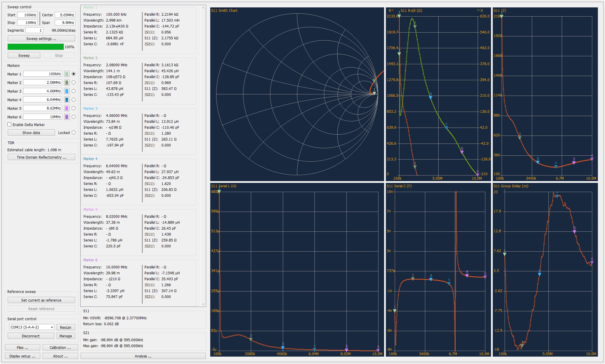
Task: Click the Start frequency field
Action: pyautogui.click(x=27, y=15)
